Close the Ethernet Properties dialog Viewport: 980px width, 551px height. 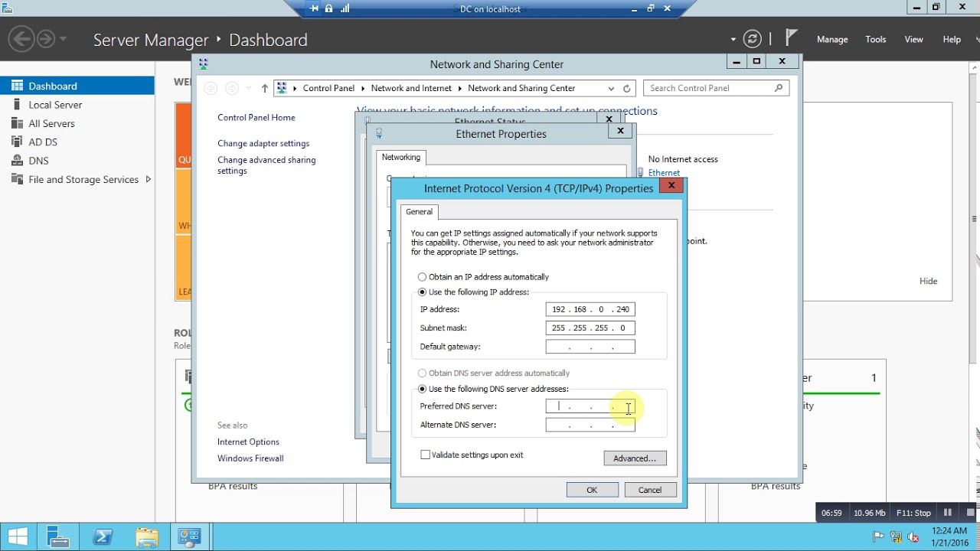[621, 131]
